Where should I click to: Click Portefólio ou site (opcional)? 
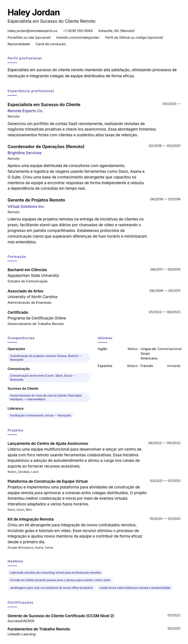(x=29, y=37)
